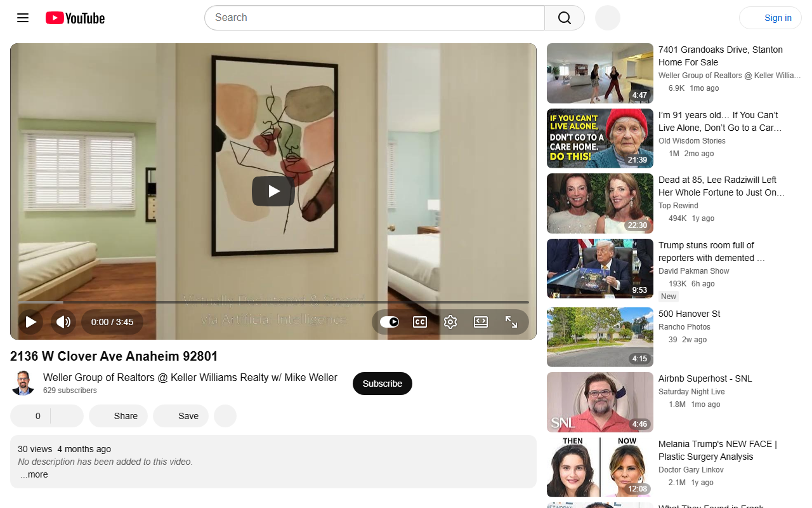This screenshot has width=812, height=508.
Task: Go to YouTube home via logo
Action: click(x=75, y=18)
